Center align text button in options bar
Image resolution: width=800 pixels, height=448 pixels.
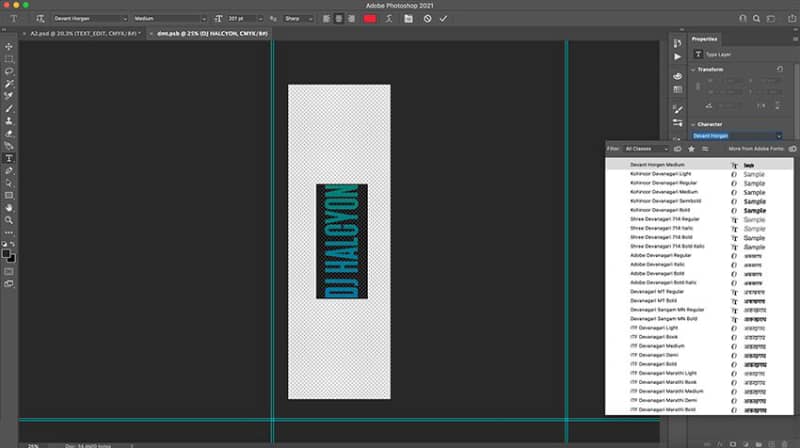coord(339,19)
